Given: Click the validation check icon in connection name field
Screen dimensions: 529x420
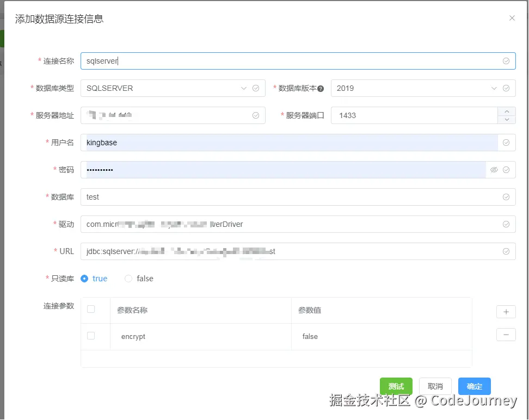Looking at the screenshot, I should coord(506,61).
